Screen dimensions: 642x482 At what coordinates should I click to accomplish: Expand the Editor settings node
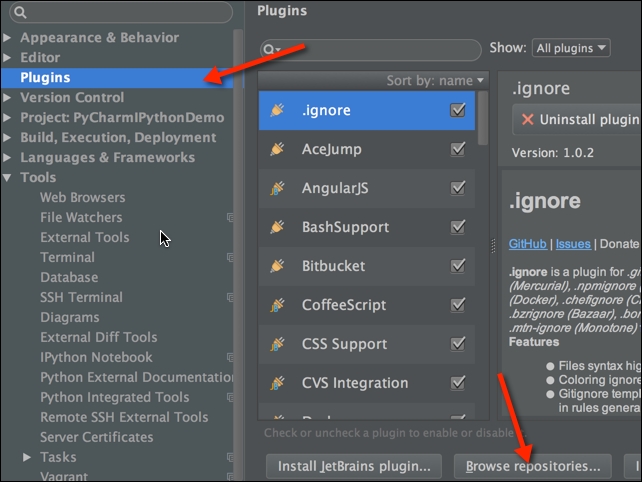coord(7,57)
